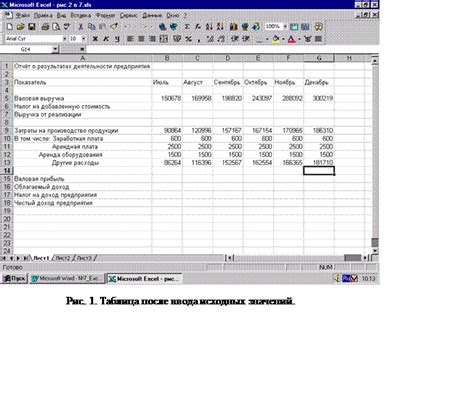
Task: Click the Increase Decimal icon
Action: (210, 39)
